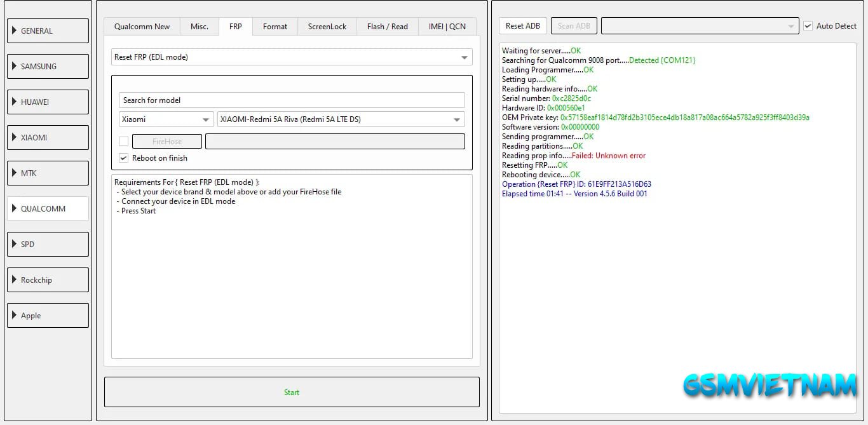868x425 pixels.
Task: Click the OEM Private key hash value
Action: click(x=685, y=118)
